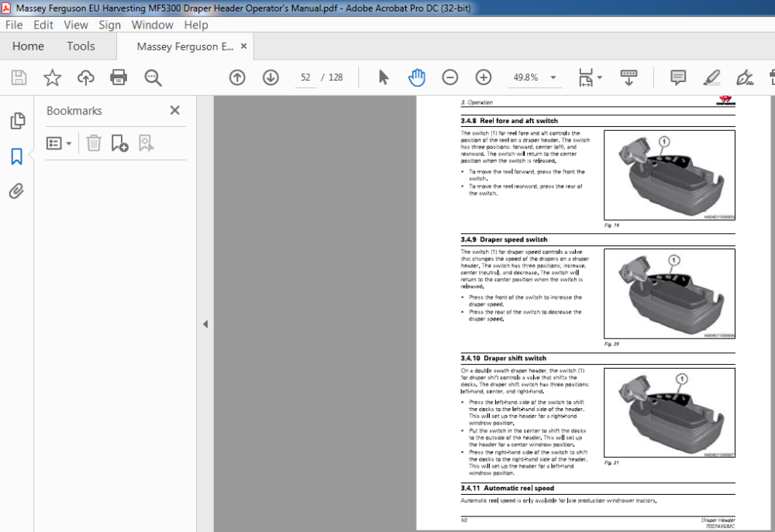Screen dimensions: 775x532
Task: Open the Find text search tool
Action: 153,77
